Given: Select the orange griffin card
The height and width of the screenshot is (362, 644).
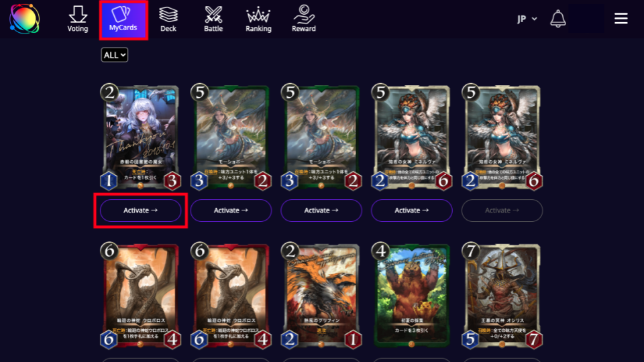Looking at the screenshot, I should tap(321, 296).
